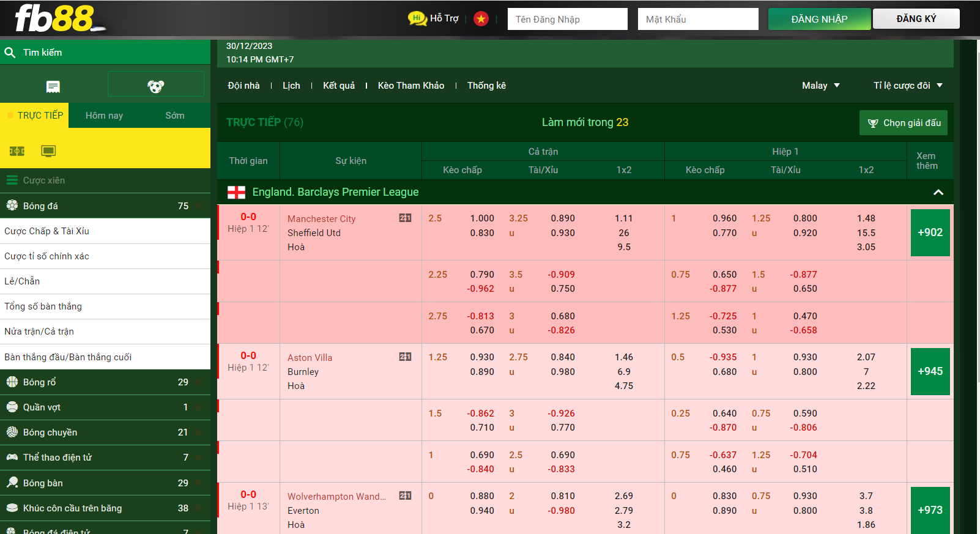Click the Chọn giải đấu button
980x534 pixels.
pos(904,123)
